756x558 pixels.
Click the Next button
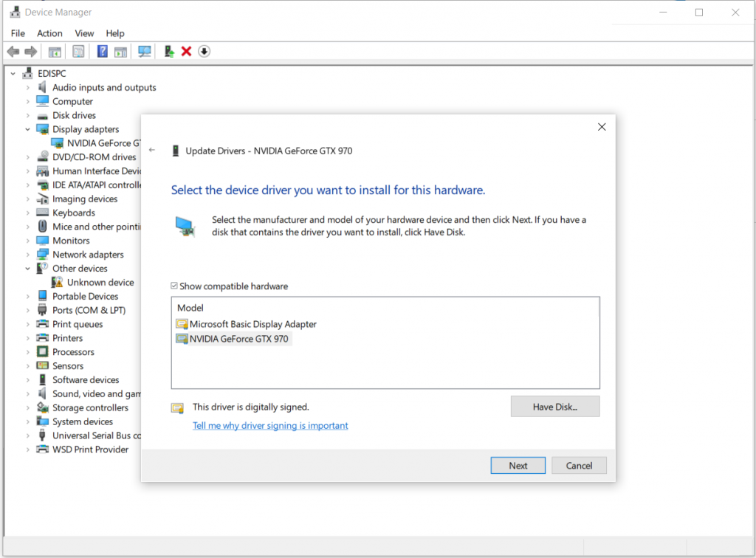tap(518, 466)
